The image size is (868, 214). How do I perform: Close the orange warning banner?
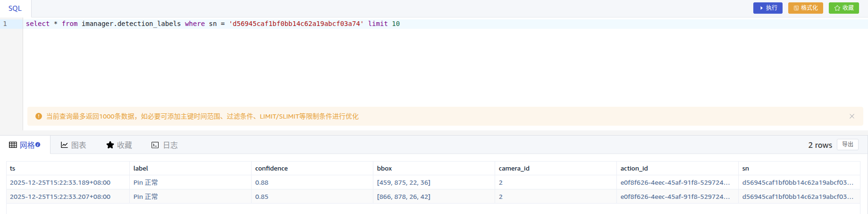point(851,116)
